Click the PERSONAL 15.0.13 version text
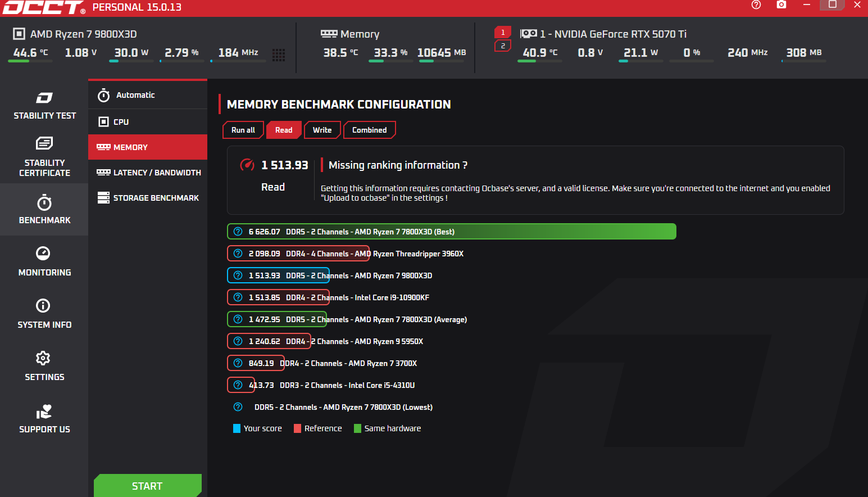This screenshot has height=497, width=868. [x=137, y=7]
